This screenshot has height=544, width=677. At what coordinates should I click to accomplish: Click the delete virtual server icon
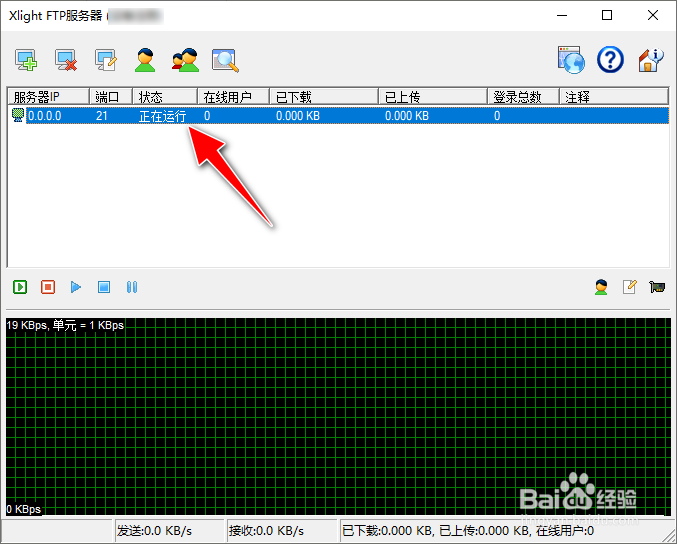pyautogui.click(x=66, y=60)
